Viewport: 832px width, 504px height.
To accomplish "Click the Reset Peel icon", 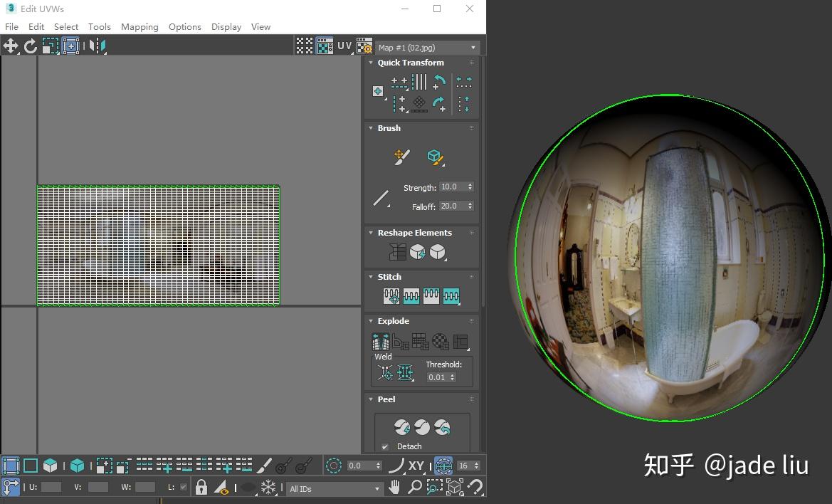I will coord(442,427).
